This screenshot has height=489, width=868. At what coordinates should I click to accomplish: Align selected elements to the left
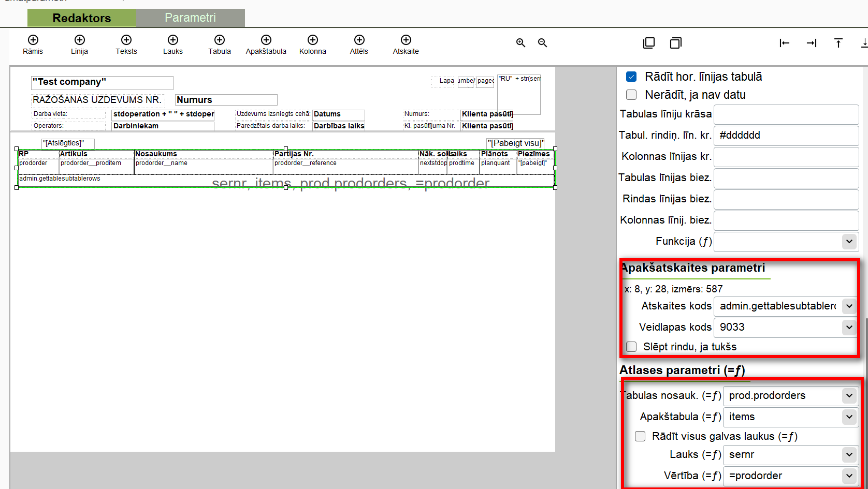[785, 43]
